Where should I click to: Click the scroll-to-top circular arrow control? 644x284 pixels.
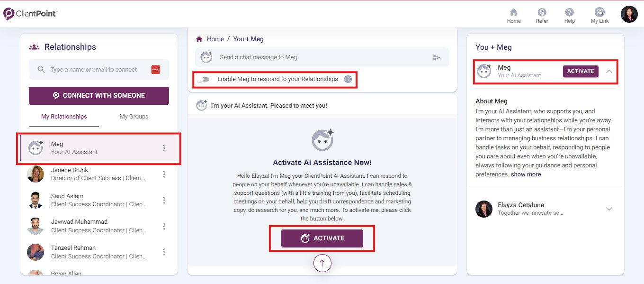point(322,263)
